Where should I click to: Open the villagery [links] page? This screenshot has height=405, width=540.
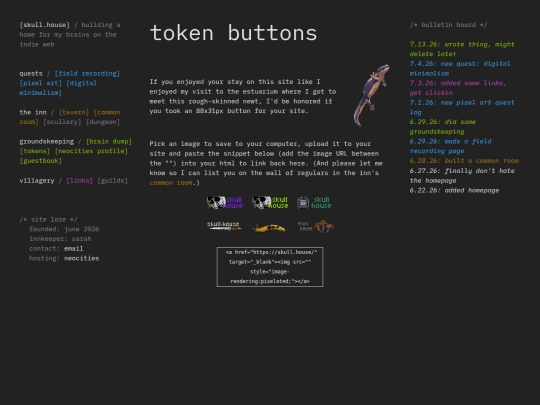pos(80,180)
